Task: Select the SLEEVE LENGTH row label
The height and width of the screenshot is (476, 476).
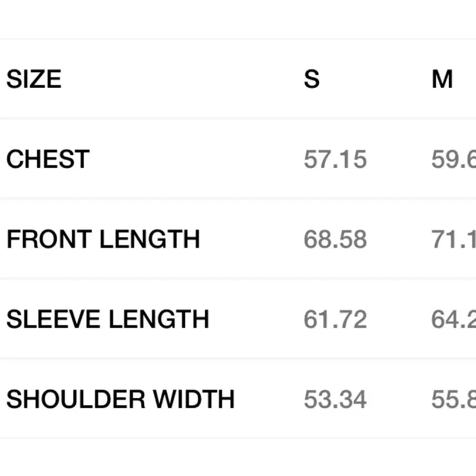Action: 108,319
